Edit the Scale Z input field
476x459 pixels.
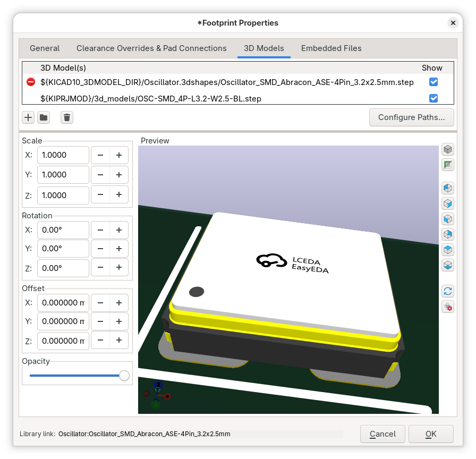pos(63,195)
